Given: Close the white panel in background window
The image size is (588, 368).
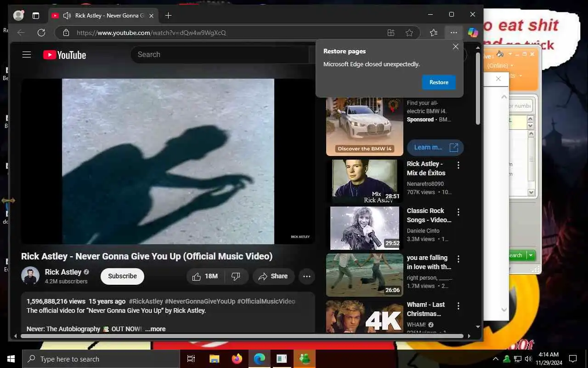Looking at the screenshot, I should (498, 79).
